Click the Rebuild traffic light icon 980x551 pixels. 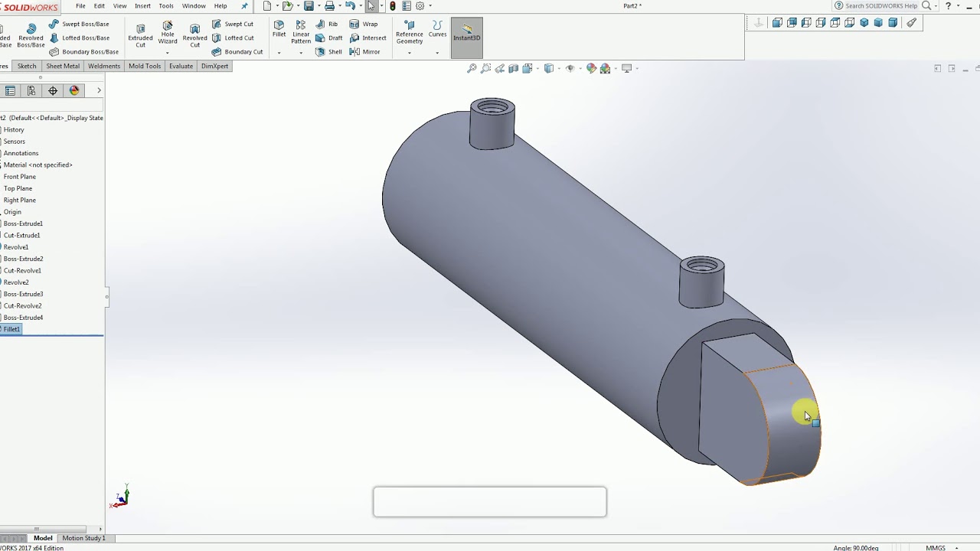point(393,5)
